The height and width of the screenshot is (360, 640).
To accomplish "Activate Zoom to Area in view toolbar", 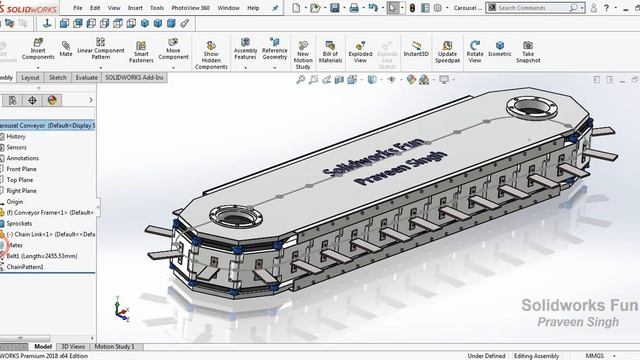I will (313, 80).
